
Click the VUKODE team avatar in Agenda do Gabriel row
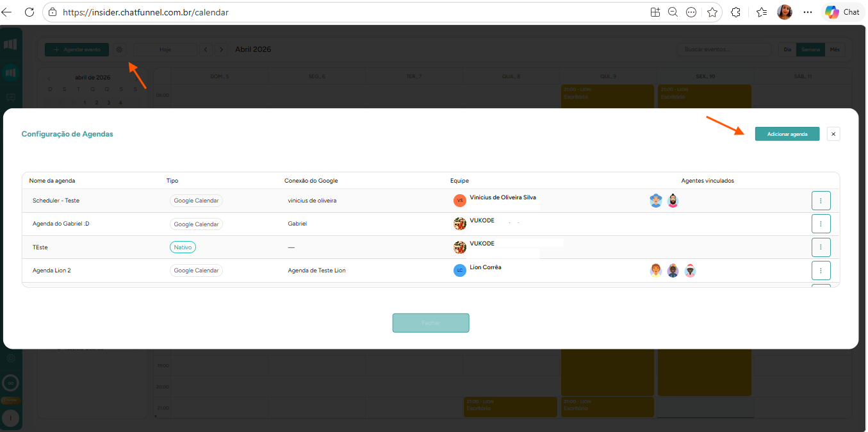(x=460, y=224)
